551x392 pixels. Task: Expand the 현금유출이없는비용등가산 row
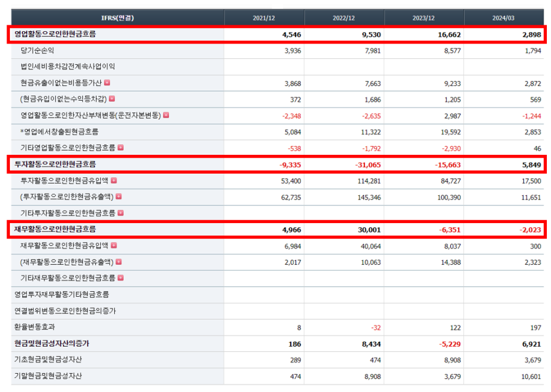click(107, 82)
